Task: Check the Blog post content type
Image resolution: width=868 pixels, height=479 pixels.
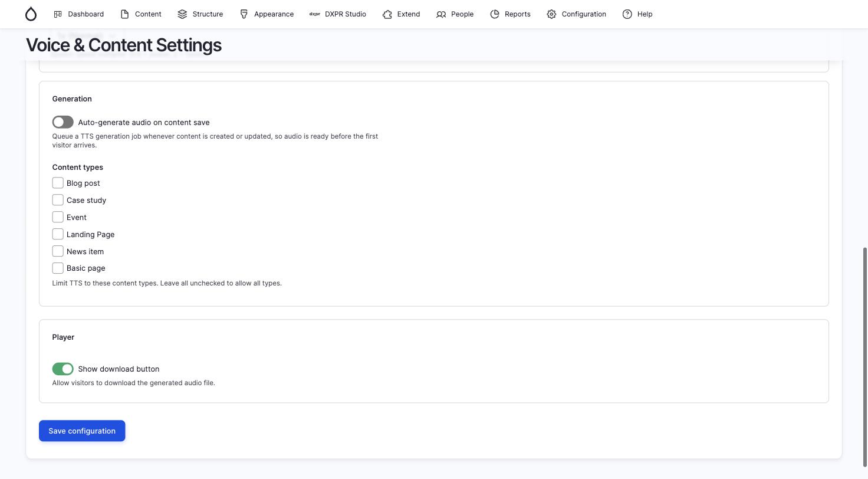Action: [x=58, y=183]
